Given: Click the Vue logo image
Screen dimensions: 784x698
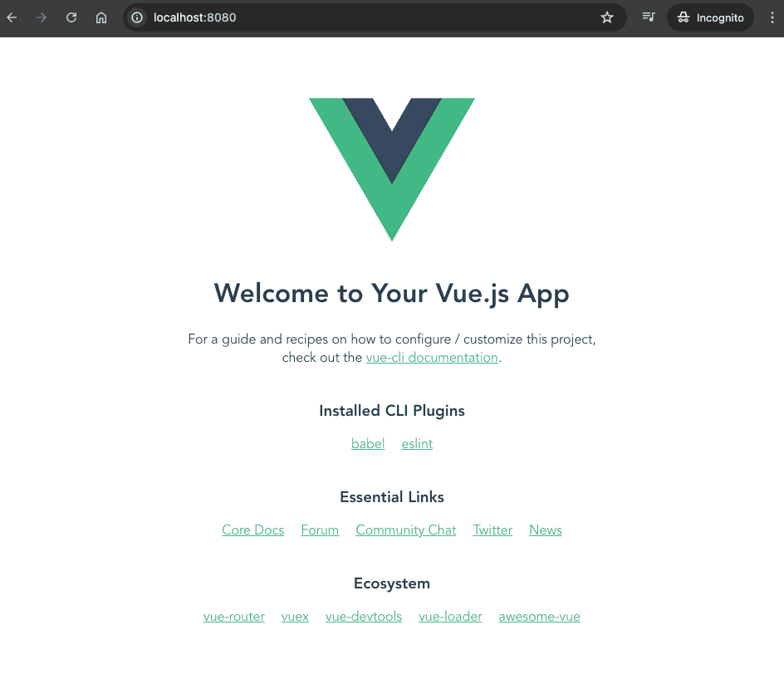Looking at the screenshot, I should (392, 169).
